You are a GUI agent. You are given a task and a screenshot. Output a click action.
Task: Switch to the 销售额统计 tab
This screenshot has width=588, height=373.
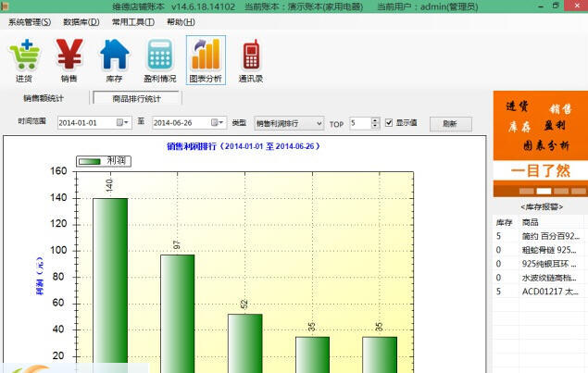[x=44, y=98]
